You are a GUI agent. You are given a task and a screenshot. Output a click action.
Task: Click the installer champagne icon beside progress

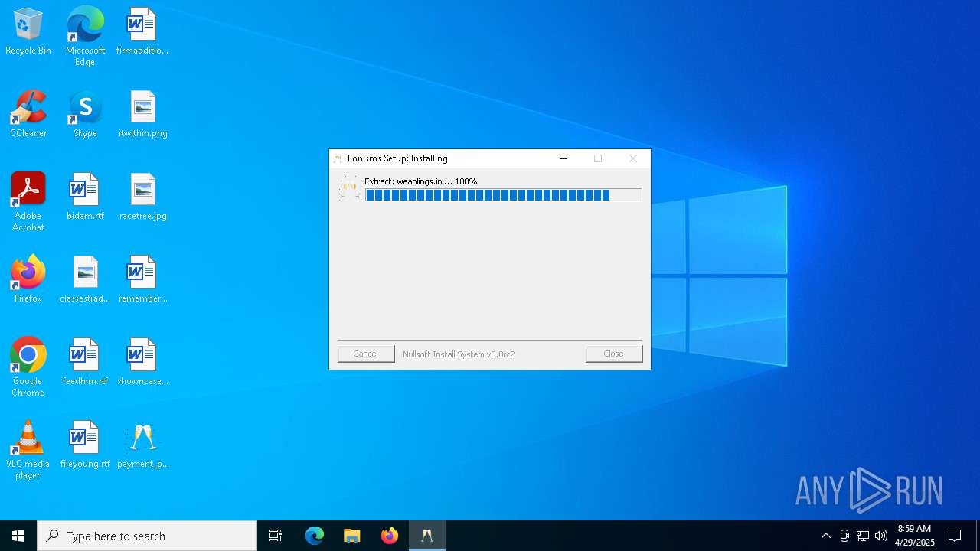click(x=350, y=187)
